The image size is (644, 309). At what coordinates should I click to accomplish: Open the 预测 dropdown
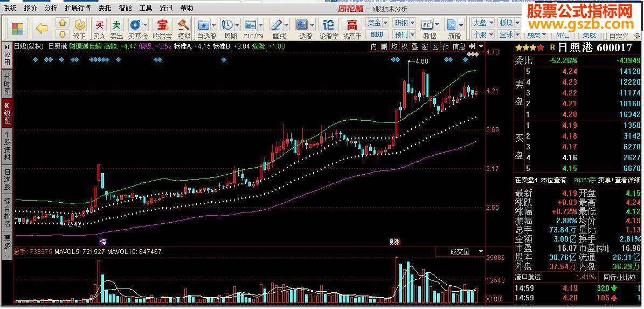point(405,35)
